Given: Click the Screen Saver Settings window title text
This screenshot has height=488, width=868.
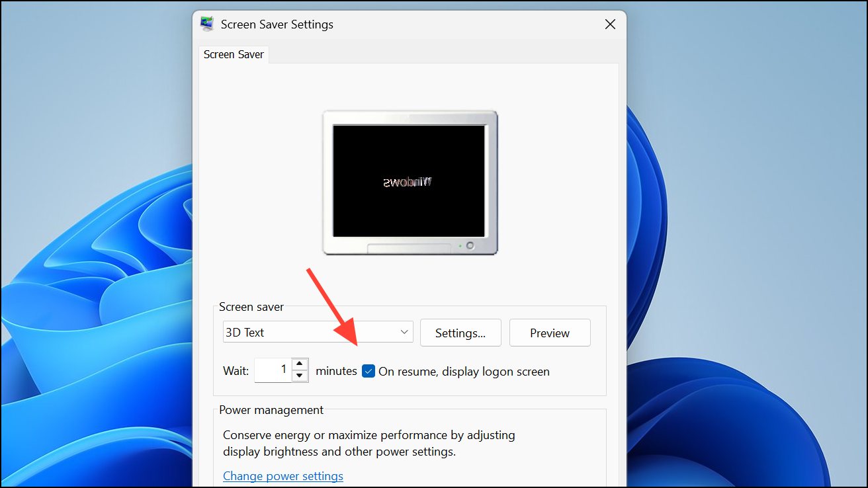Looking at the screenshot, I should 277,24.
